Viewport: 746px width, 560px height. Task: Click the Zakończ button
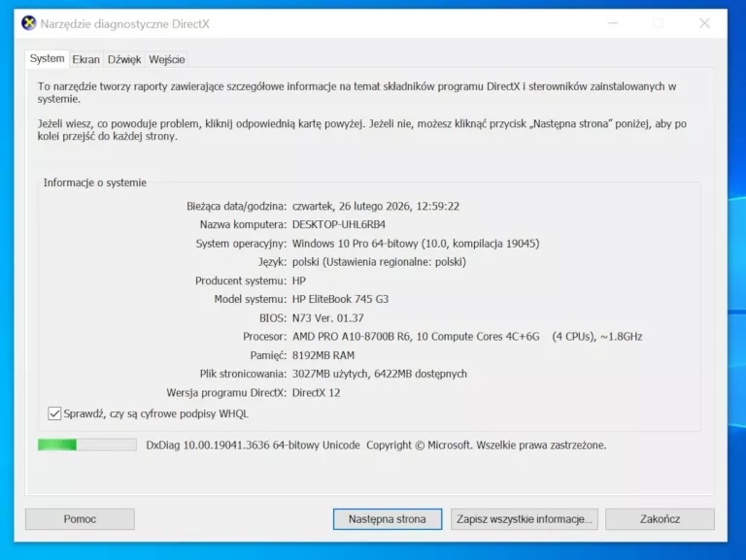(x=660, y=519)
